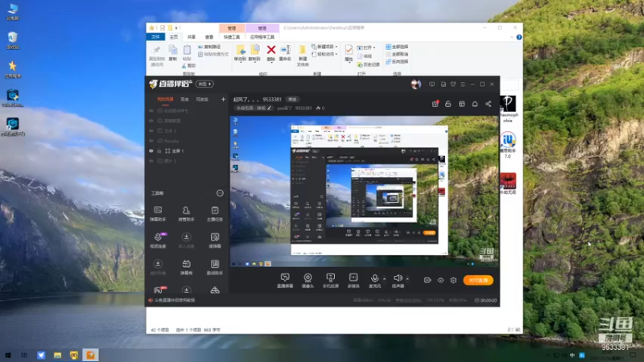
Task: Open screen orientation dropdown beside broadcaster logo
Action: [204, 84]
